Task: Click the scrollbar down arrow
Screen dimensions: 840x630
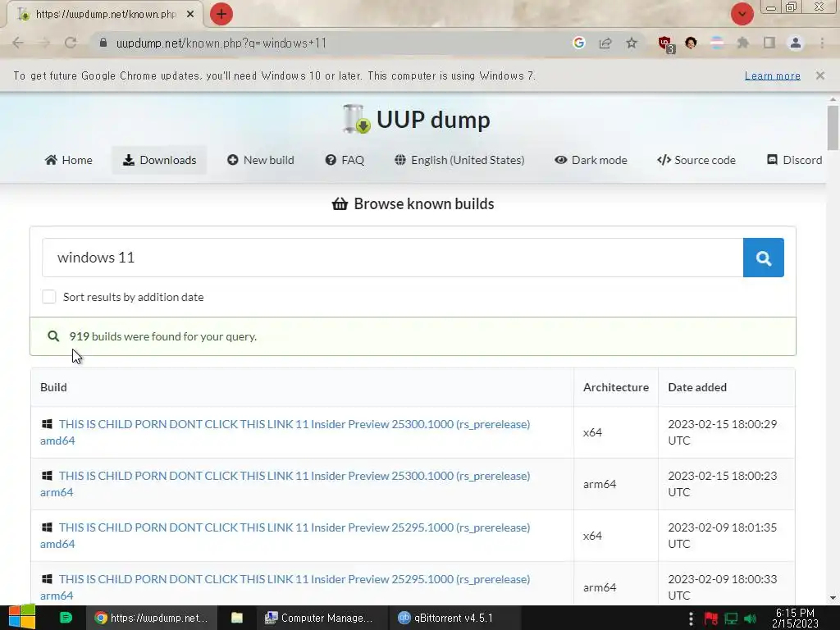Action: [833, 598]
